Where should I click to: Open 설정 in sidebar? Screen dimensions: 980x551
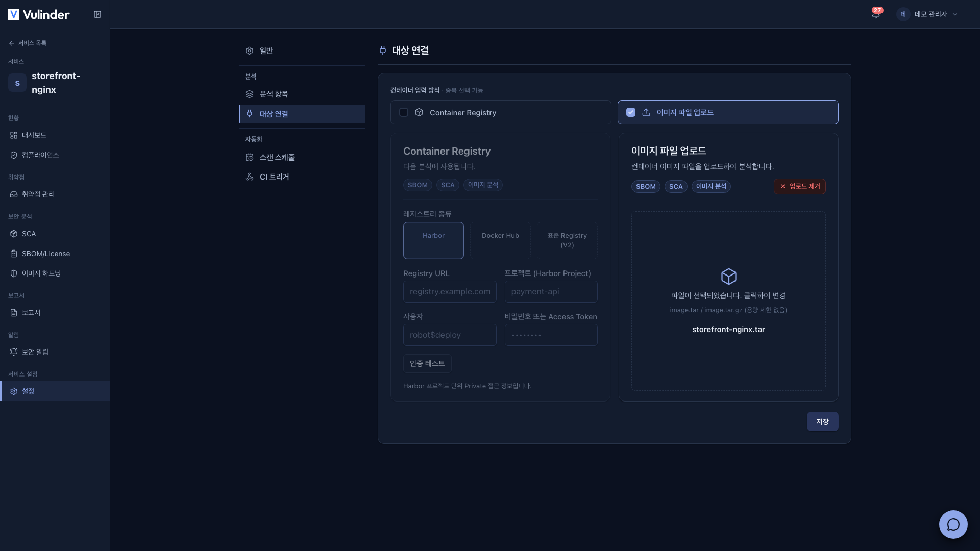(55, 391)
